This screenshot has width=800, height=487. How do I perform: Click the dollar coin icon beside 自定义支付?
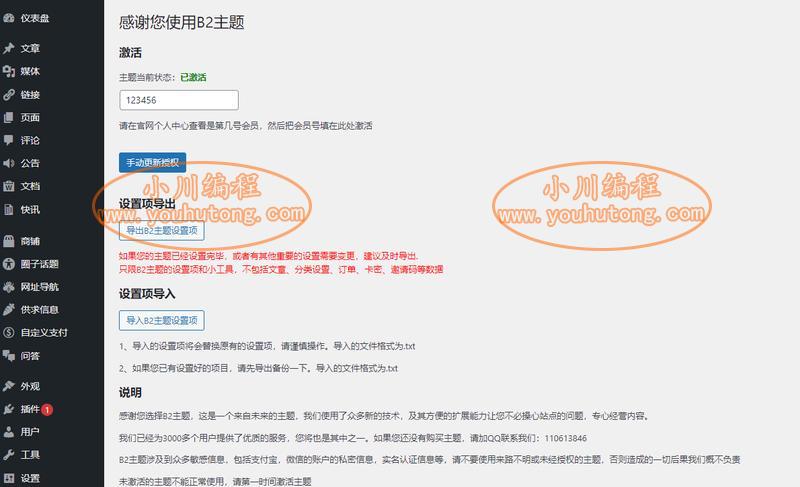pos(8,332)
